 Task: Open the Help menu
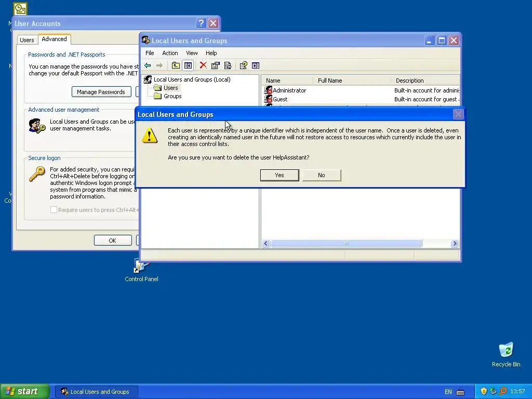[x=211, y=53]
